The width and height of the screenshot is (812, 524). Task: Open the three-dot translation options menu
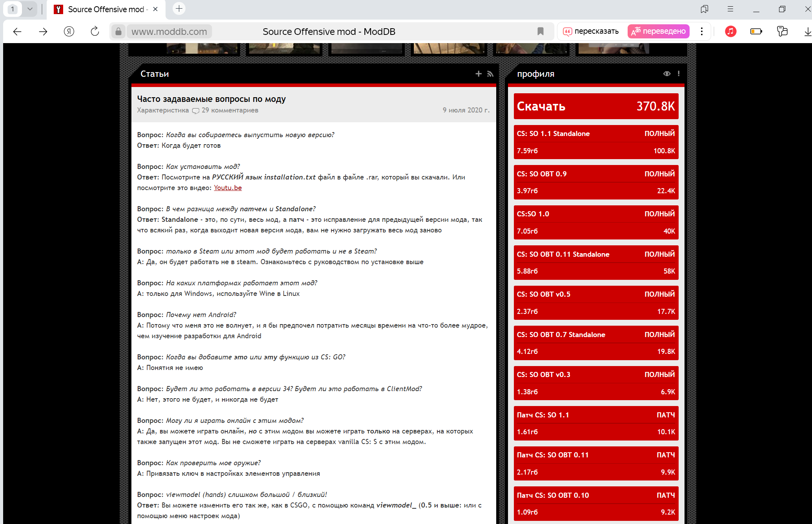click(x=702, y=31)
